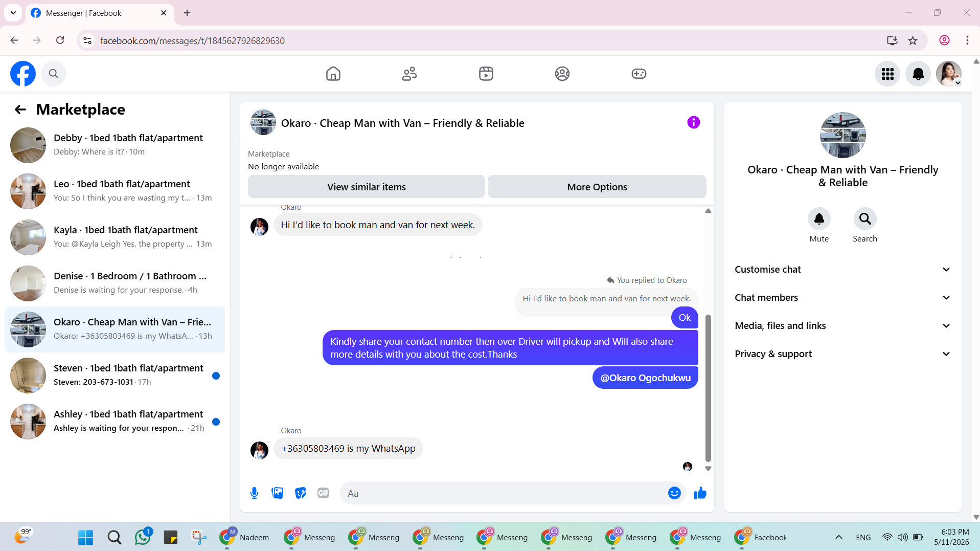Click the View similar items button
The height and width of the screenshot is (551, 980).
click(366, 187)
